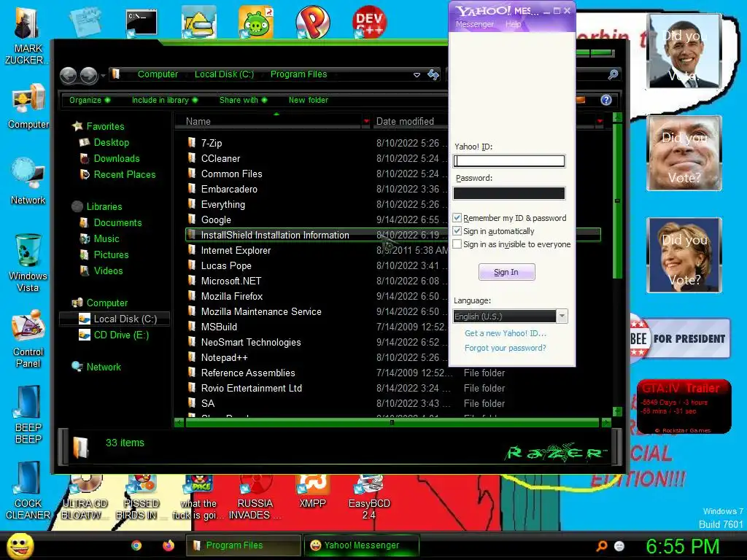747x560 pixels.
Task: Select the Notepad++ folder
Action: coord(225,357)
